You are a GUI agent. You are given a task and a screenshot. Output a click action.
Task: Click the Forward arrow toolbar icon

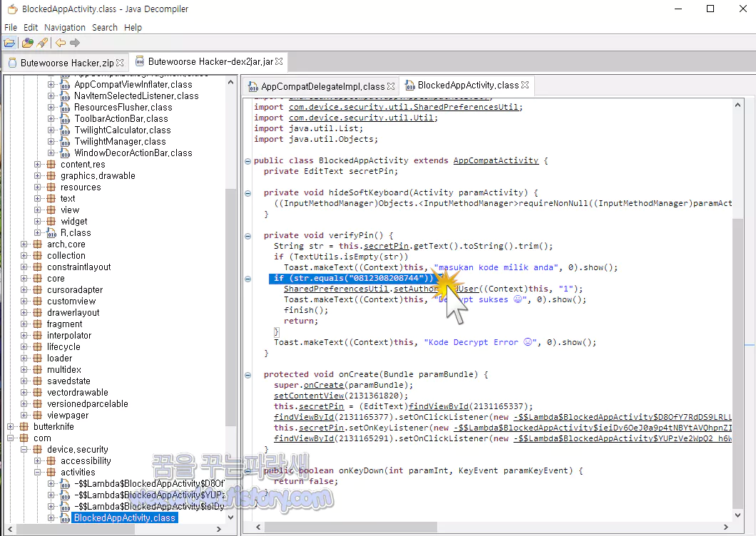[x=75, y=43]
